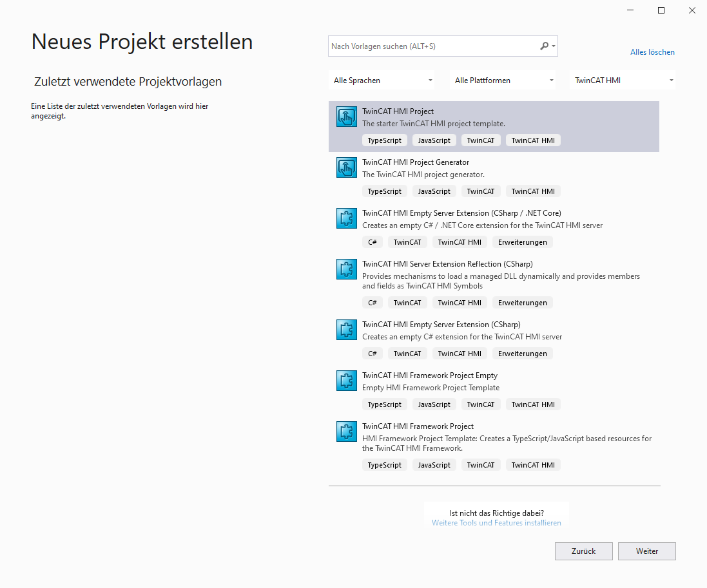Click Erweiterungen tag under Server Extension Reflection

pos(522,303)
